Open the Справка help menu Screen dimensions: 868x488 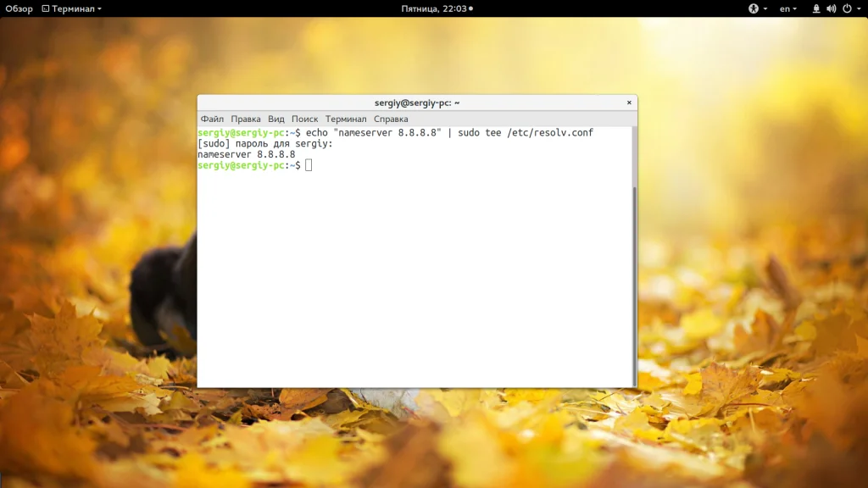[391, 119]
